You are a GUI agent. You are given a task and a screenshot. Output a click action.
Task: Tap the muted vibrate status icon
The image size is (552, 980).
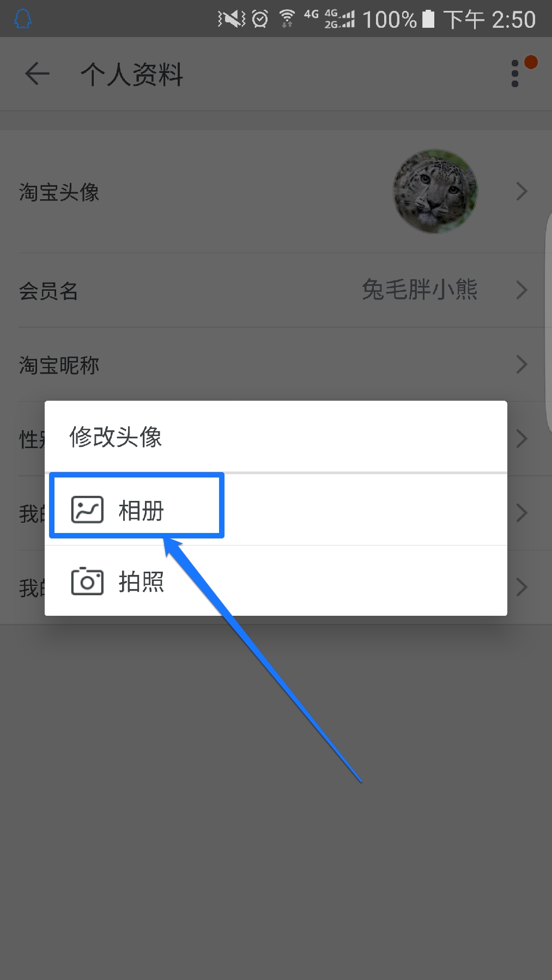(x=232, y=20)
